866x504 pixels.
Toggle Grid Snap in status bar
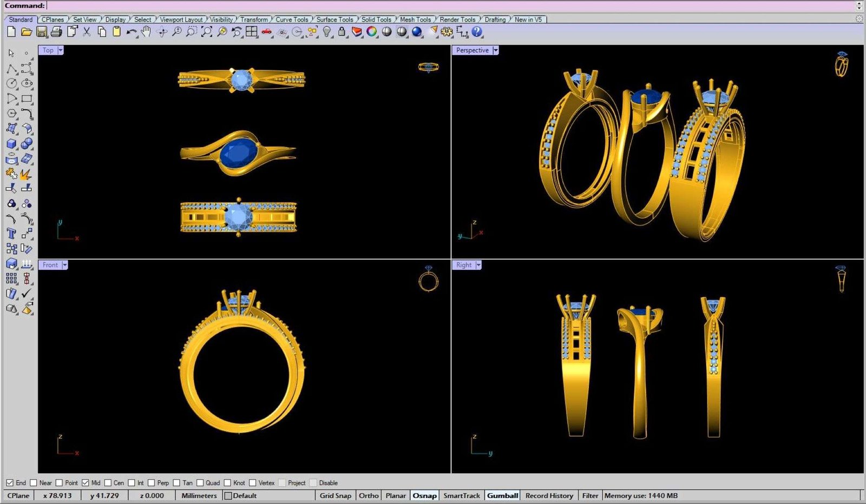pos(335,495)
